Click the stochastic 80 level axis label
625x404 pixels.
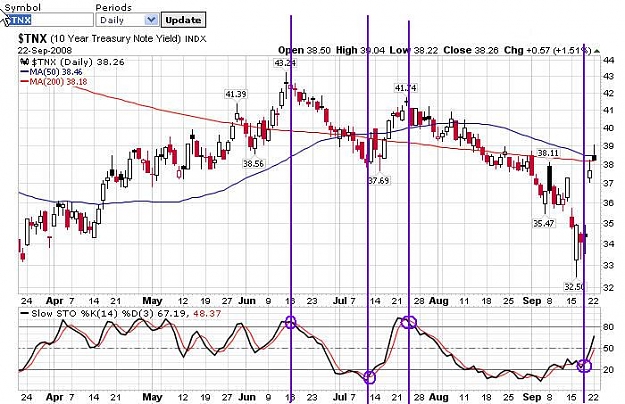tap(608, 327)
